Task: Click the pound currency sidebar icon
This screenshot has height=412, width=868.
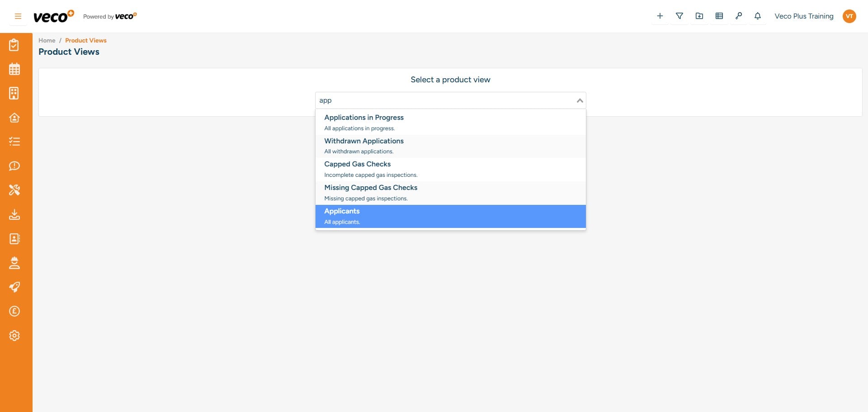Action: point(14,311)
